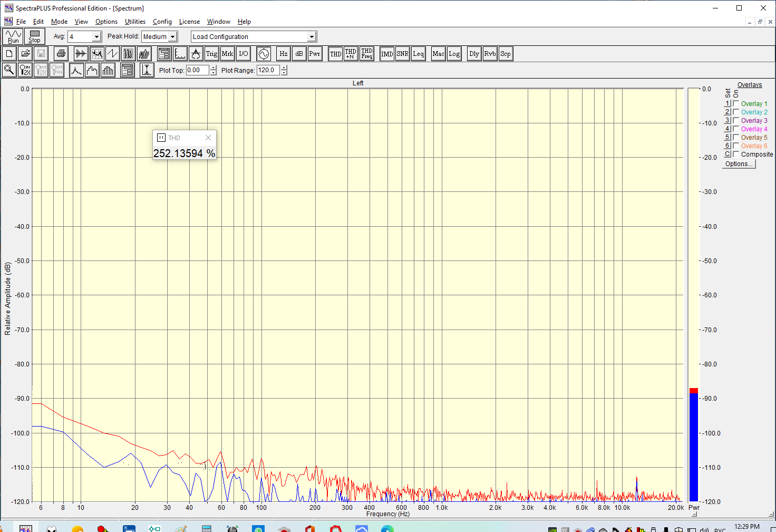
Task: Expand the Avg averaging dropdown
Action: [x=96, y=37]
